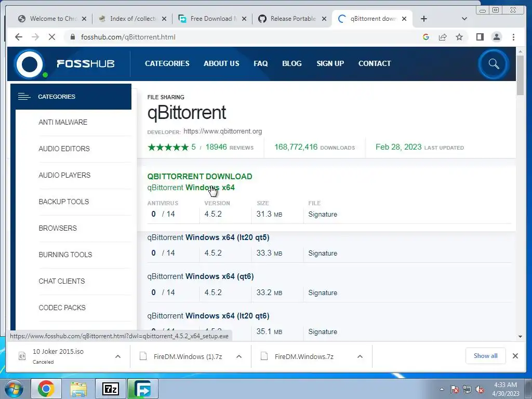
Task: Open 7-Zip from the taskbar
Action: 111,389
